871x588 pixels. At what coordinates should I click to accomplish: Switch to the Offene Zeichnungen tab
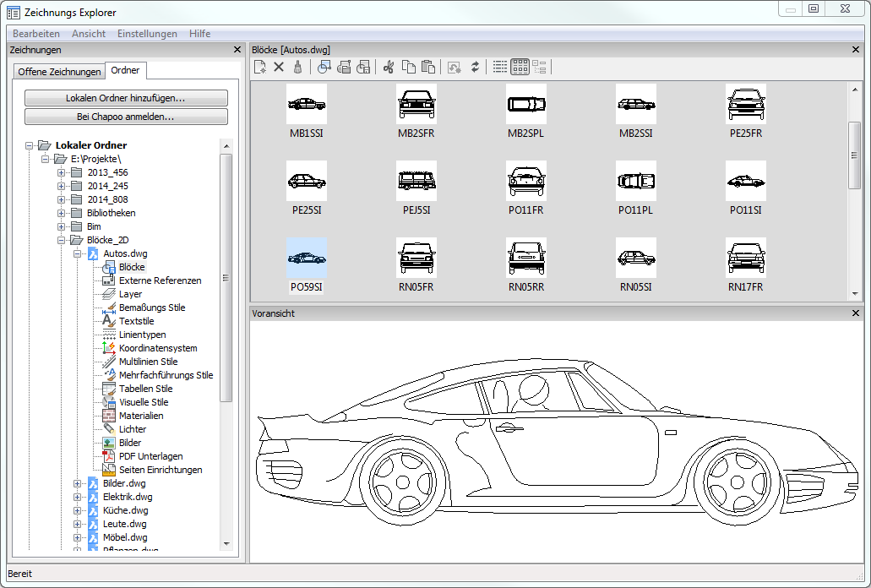(59, 72)
